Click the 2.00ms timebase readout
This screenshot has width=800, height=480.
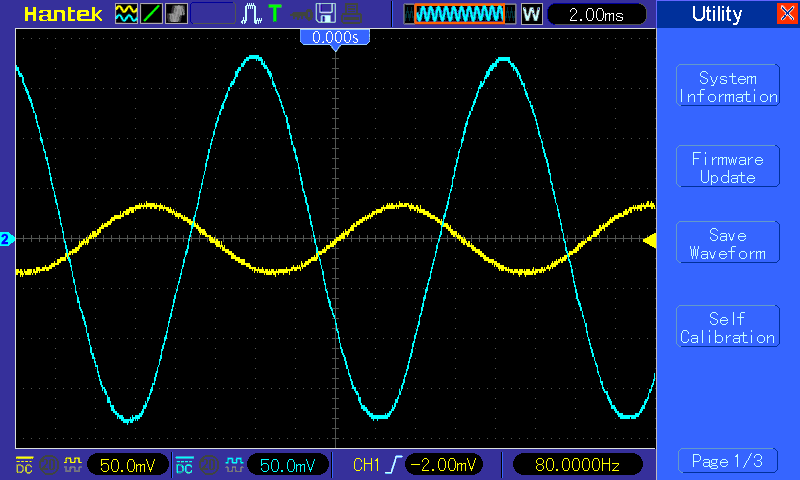(596, 14)
